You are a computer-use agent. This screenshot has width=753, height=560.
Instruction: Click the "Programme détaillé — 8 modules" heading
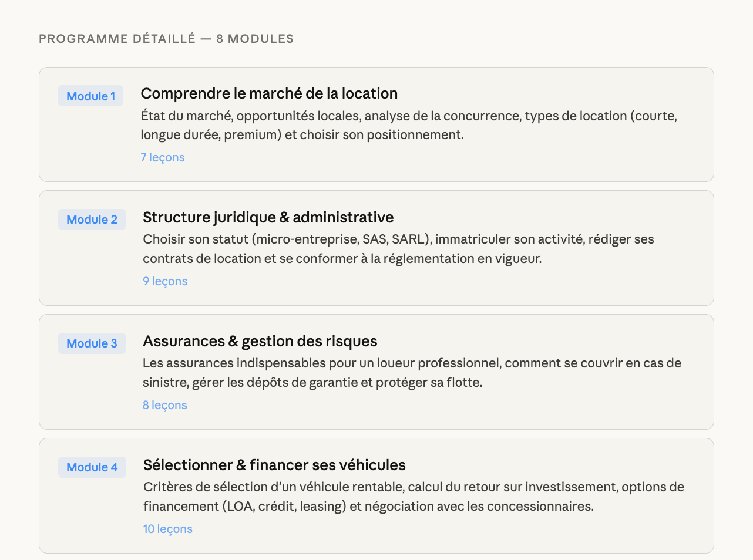click(166, 39)
